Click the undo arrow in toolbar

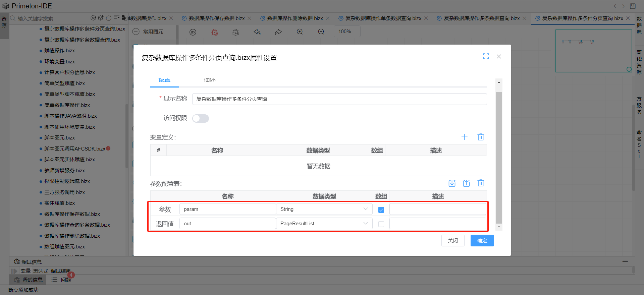point(257,32)
